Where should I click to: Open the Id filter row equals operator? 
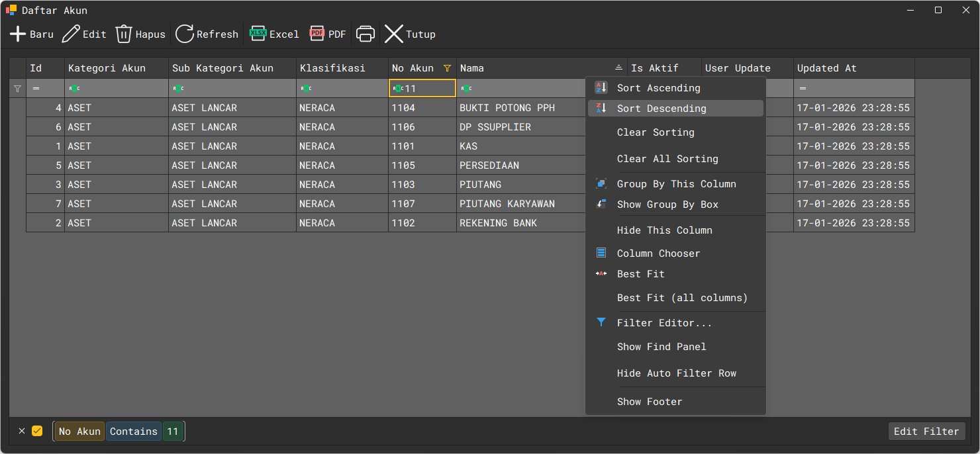point(36,89)
